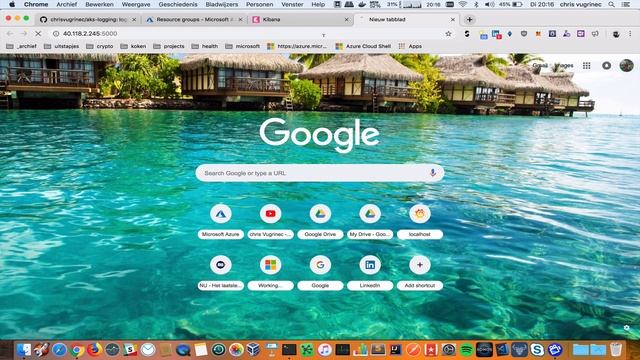
Task: Open the Google Drive shortcut tile
Action: [x=320, y=221]
